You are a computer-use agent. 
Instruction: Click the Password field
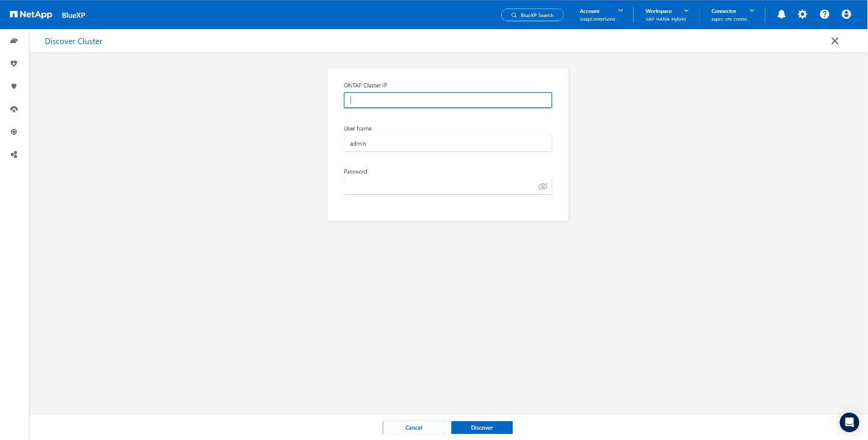pyautogui.click(x=448, y=186)
